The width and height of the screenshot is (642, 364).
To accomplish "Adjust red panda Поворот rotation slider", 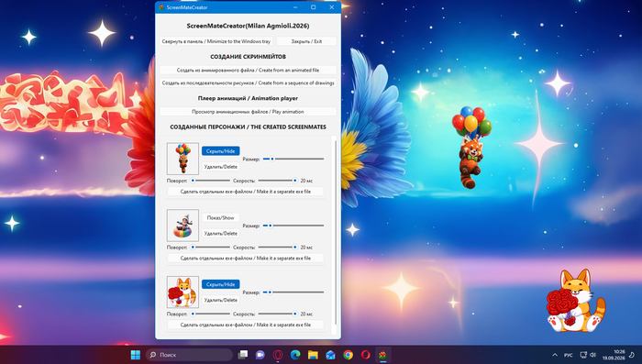I will click(210, 180).
